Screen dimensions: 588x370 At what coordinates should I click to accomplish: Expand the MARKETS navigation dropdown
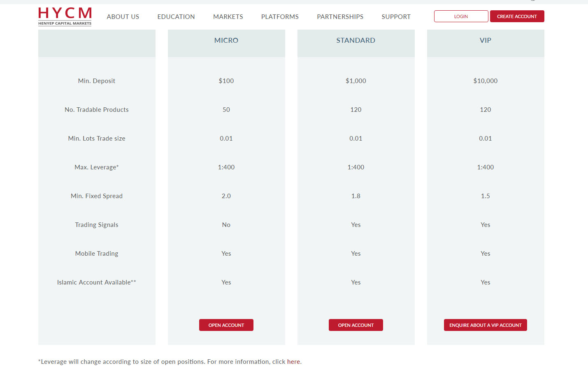coord(228,16)
